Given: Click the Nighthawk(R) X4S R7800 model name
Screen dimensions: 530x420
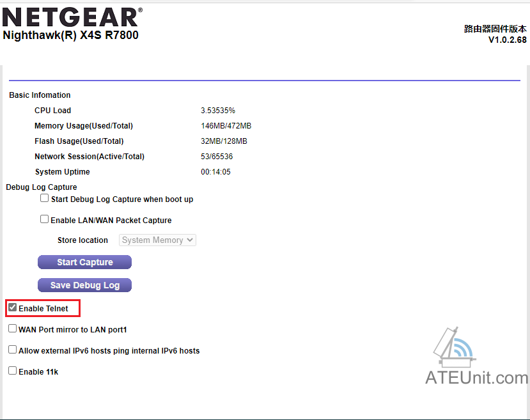Looking at the screenshot, I should point(70,35).
